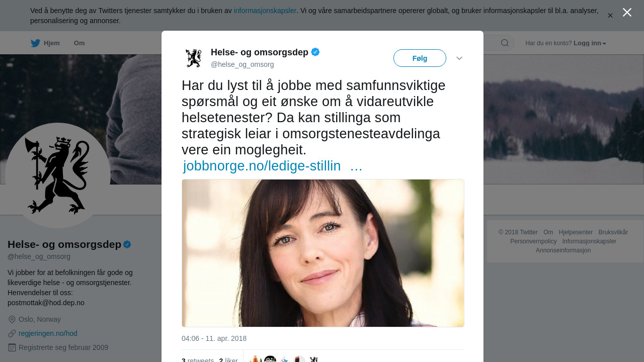This screenshot has width=644, height=362.
Task: Open Hjelpesenter in the footer
Action: tap(576, 232)
